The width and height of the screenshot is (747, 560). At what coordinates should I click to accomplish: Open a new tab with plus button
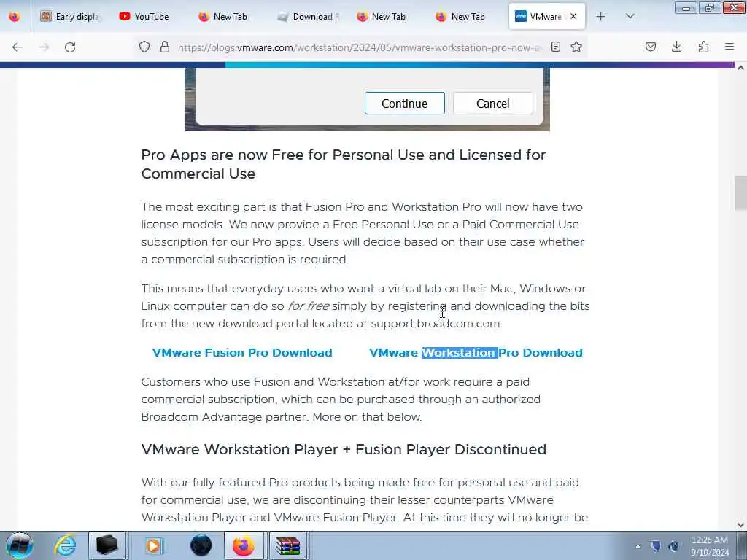point(601,17)
